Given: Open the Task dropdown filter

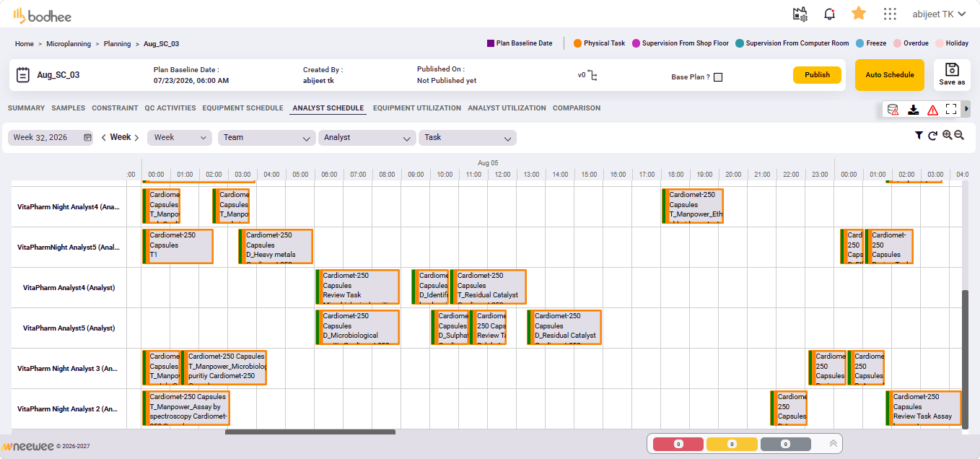Looking at the screenshot, I should tap(467, 138).
